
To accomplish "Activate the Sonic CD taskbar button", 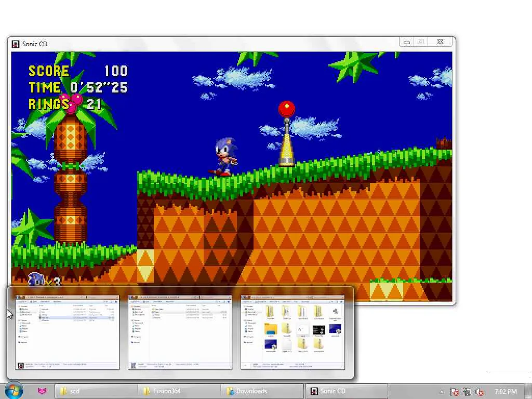I will (347, 391).
